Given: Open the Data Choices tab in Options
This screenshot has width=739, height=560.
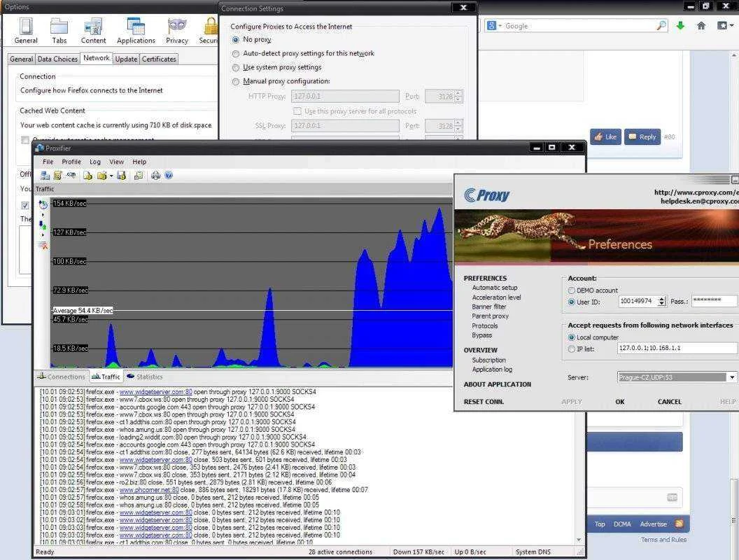Looking at the screenshot, I should (x=57, y=59).
